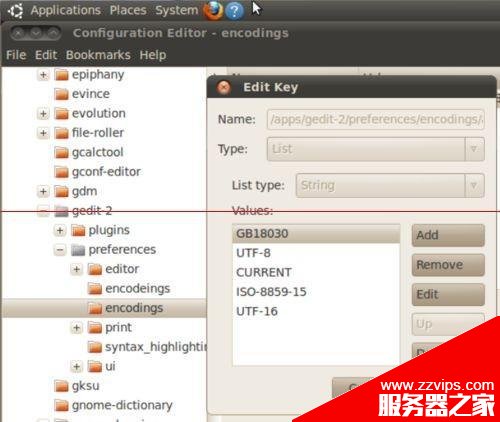
Task: Expand the file-roller tree node
Action: tap(43, 133)
